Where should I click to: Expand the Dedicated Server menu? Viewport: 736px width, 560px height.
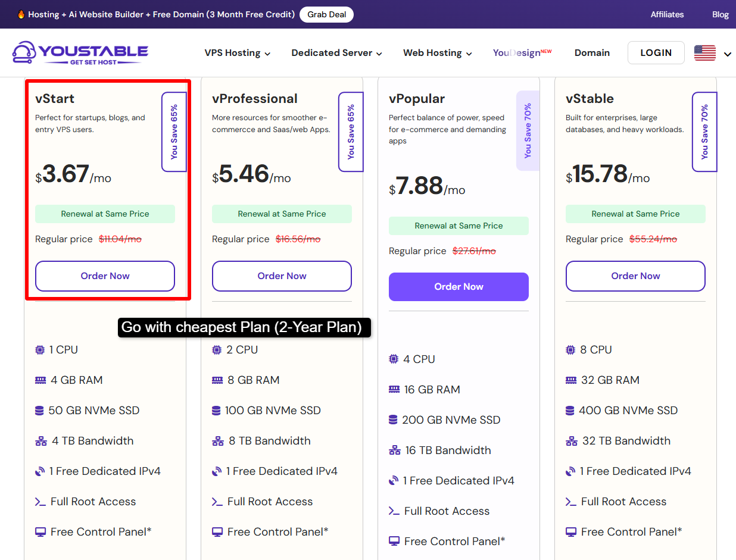coord(336,53)
